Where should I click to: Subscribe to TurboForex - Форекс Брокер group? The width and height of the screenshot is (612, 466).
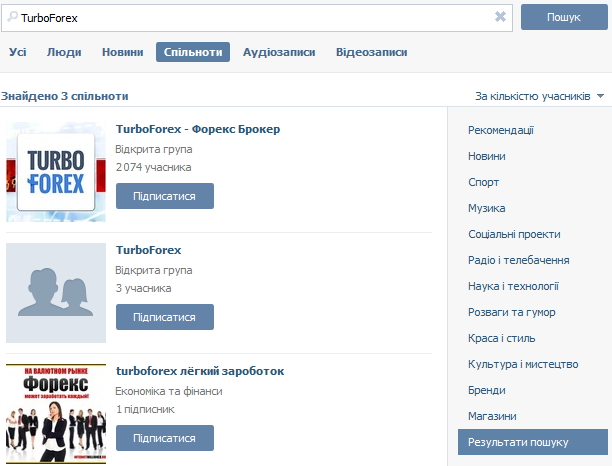coord(165,196)
